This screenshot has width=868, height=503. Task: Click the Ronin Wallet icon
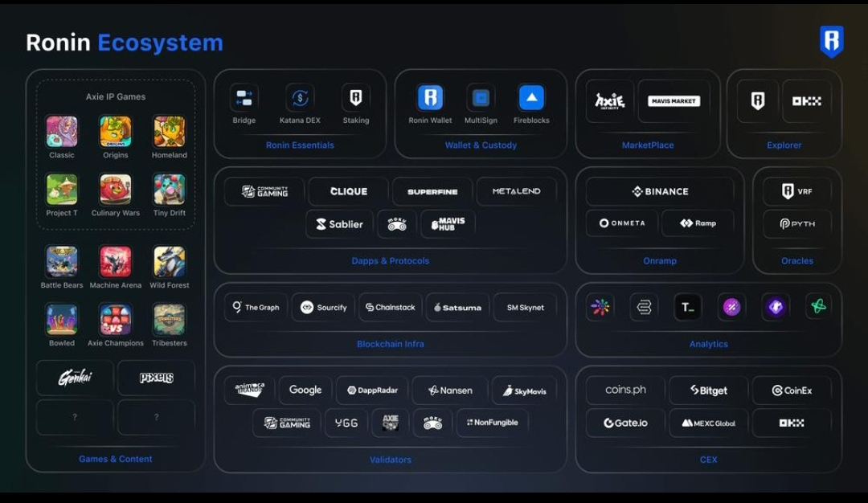coord(430,98)
